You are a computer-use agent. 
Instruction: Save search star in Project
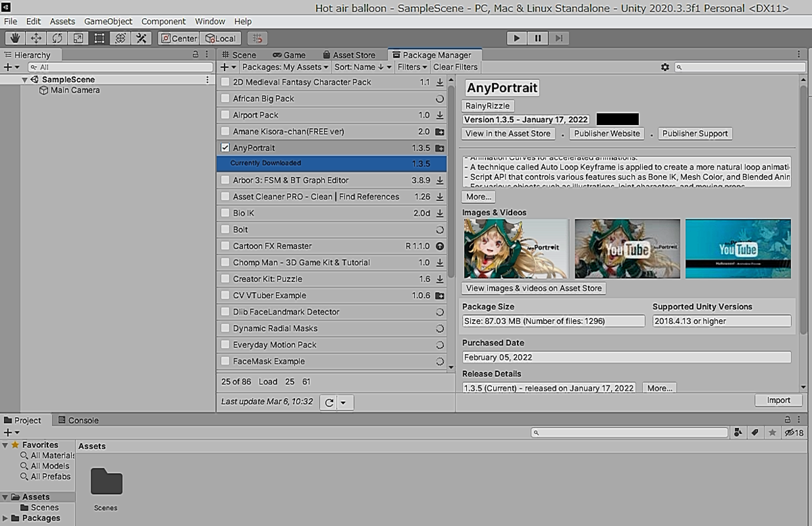pos(771,433)
